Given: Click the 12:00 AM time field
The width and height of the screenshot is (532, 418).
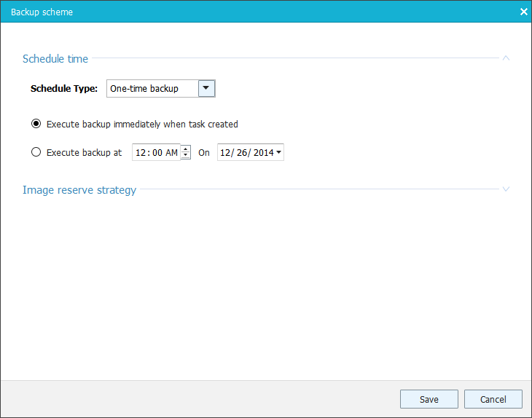Looking at the screenshot, I should click(x=157, y=152).
